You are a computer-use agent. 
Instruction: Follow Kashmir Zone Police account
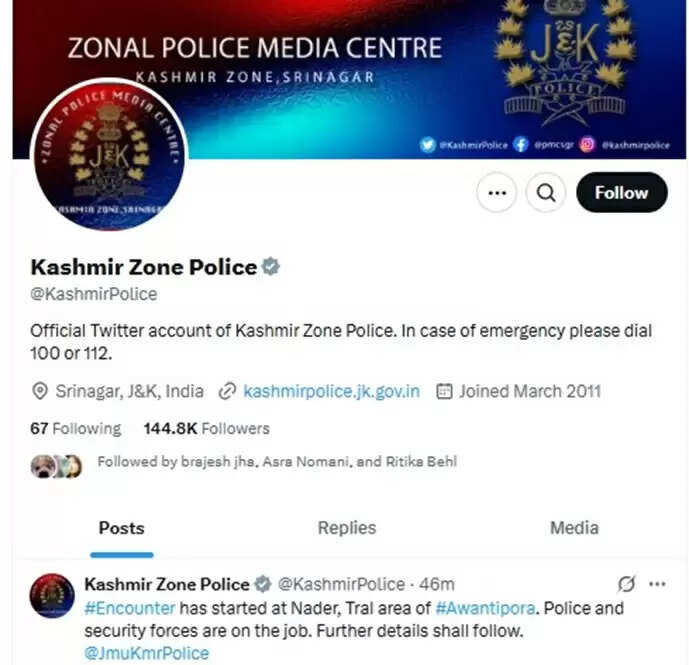coord(622,193)
